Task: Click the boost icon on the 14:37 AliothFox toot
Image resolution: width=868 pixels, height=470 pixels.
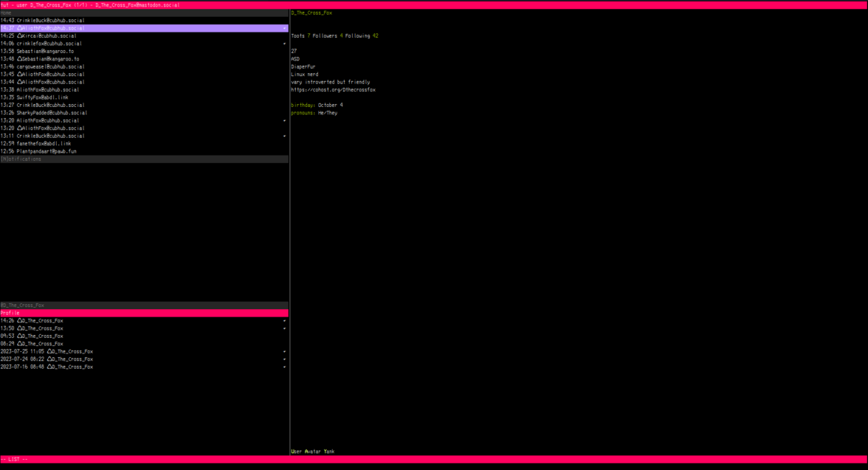Action: 19,28
